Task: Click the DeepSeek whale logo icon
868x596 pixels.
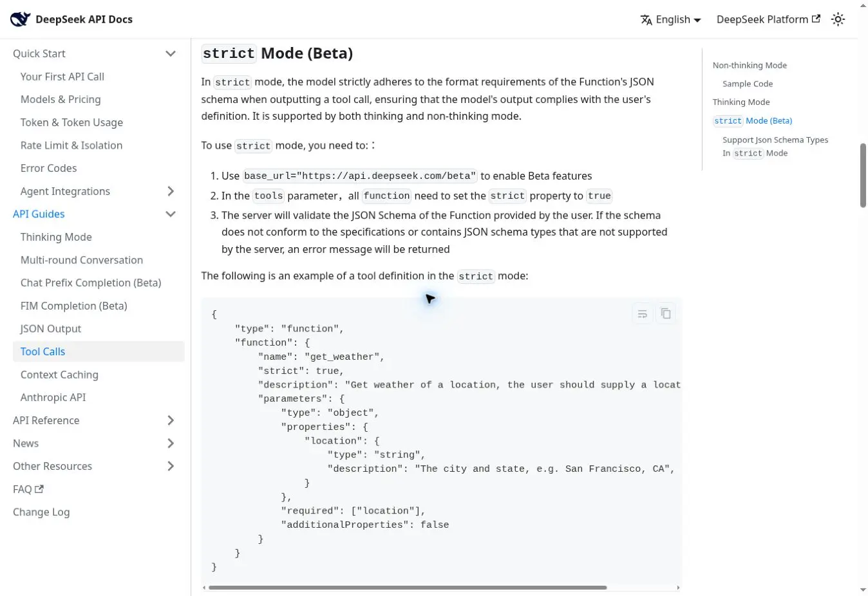Action: (x=20, y=19)
